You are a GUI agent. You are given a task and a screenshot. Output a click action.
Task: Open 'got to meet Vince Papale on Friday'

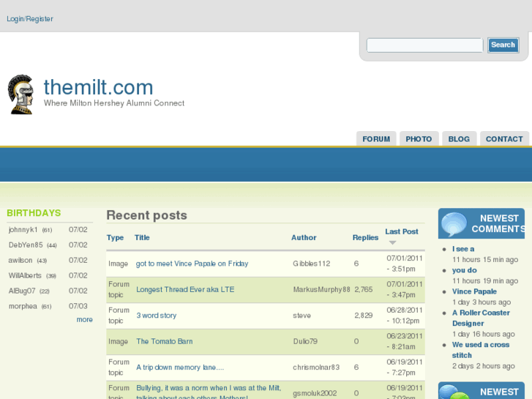tap(192, 264)
